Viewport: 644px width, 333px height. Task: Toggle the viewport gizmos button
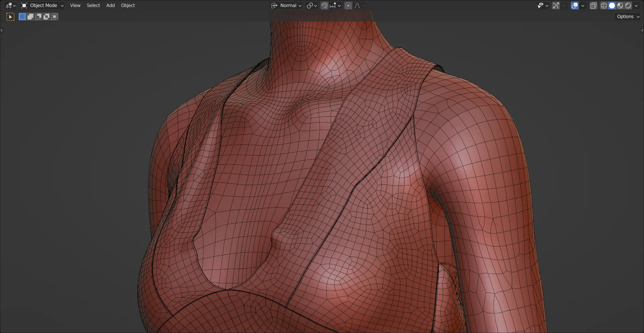click(556, 5)
